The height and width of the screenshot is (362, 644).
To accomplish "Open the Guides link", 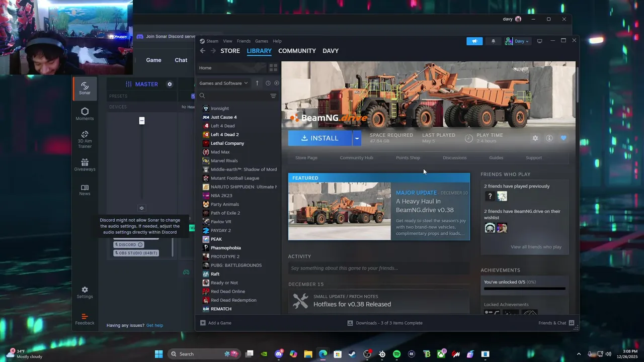I will (496, 158).
